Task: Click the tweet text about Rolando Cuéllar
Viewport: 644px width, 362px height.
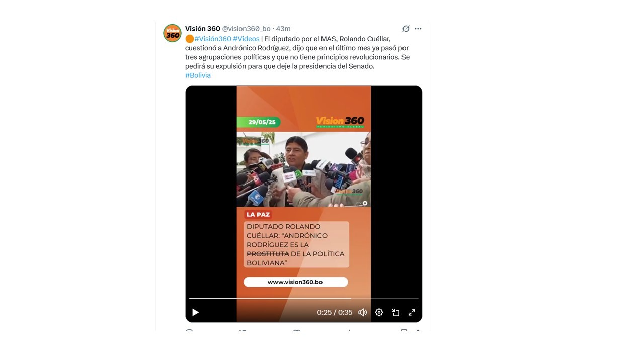Action: click(x=297, y=53)
